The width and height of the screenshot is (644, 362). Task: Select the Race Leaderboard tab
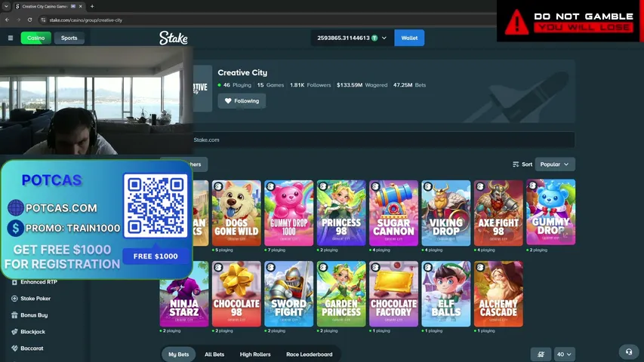[x=310, y=354]
